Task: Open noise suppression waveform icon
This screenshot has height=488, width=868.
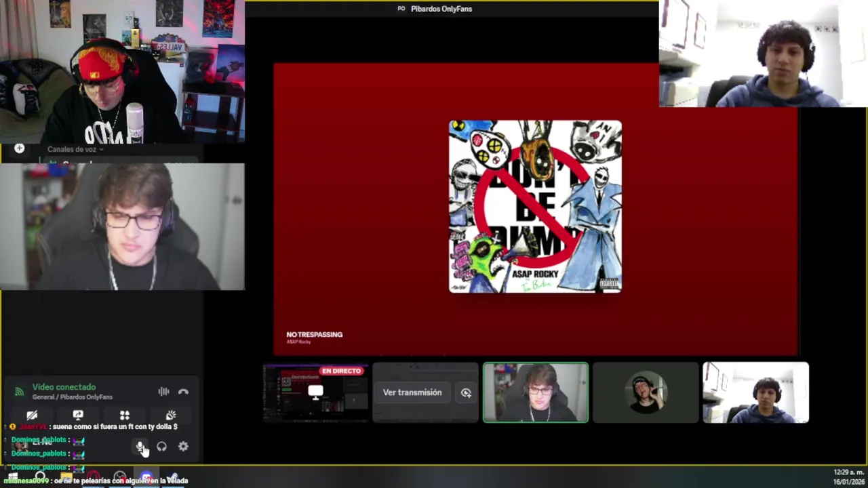Action: click(163, 391)
